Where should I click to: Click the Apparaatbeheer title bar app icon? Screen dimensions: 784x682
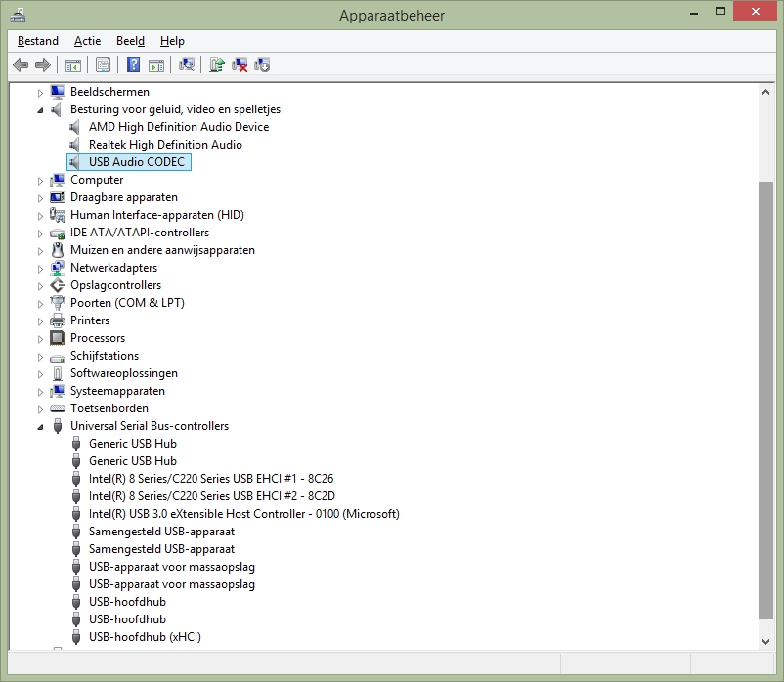(18, 16)
